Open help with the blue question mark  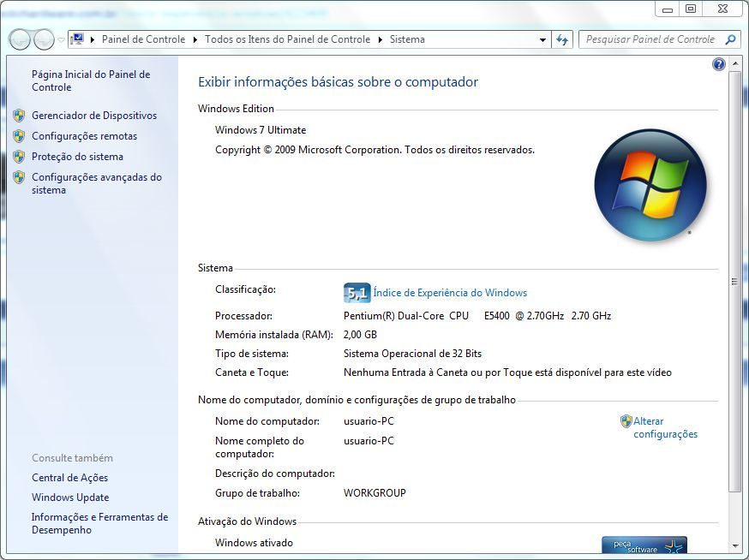coord(718,64)
